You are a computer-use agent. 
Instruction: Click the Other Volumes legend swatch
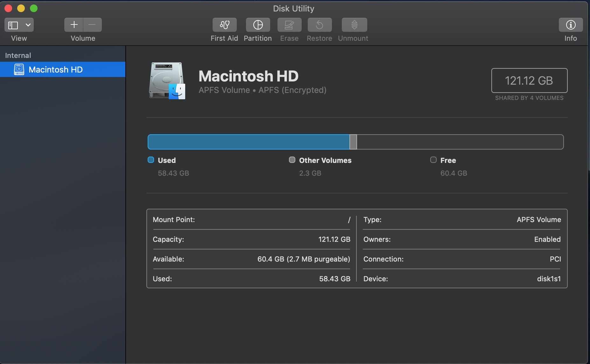tap(292, 160)
